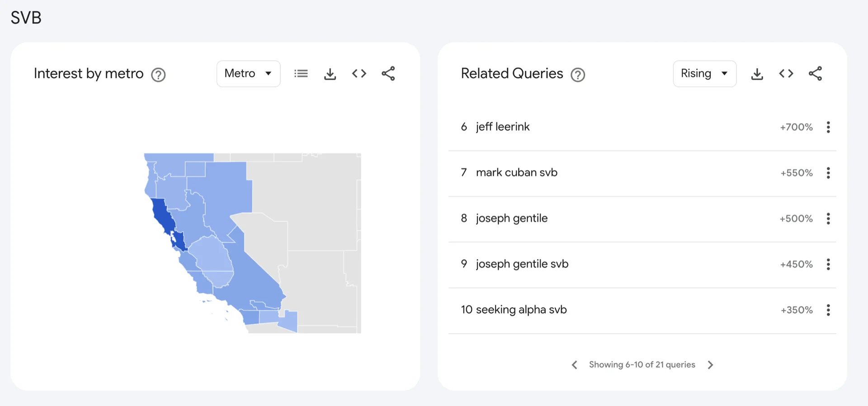This screenshot has height=406, width=868.
Task: Share the Interest by metro chart
Action: coord(388,74)
